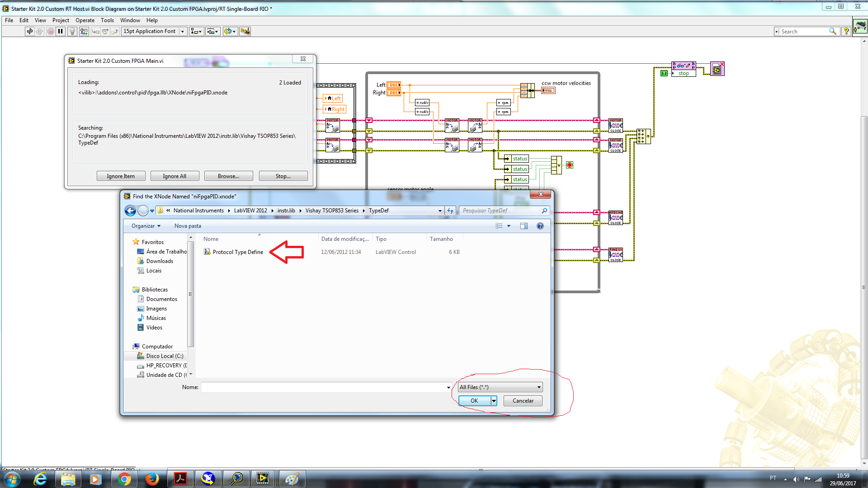Click OK in the Find XNode dialog
This screenshot has height=488, width=868.
click(x=474, y=401)
